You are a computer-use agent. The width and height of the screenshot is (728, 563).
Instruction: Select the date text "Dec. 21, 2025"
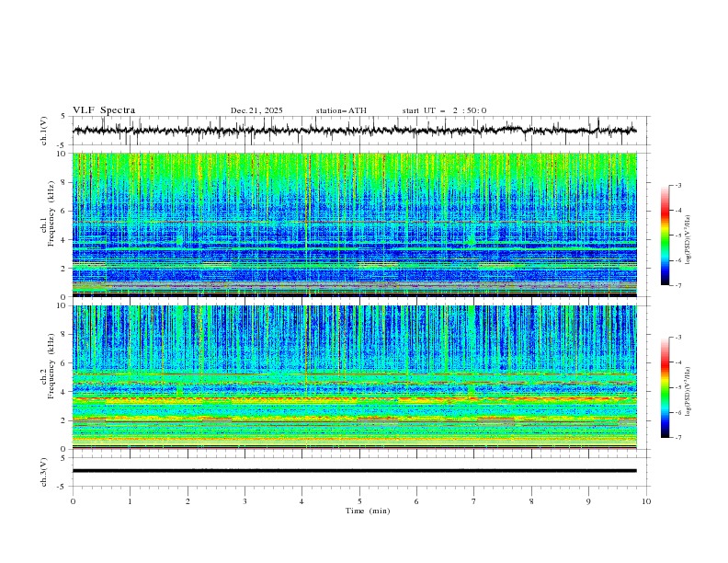point(256,110)
